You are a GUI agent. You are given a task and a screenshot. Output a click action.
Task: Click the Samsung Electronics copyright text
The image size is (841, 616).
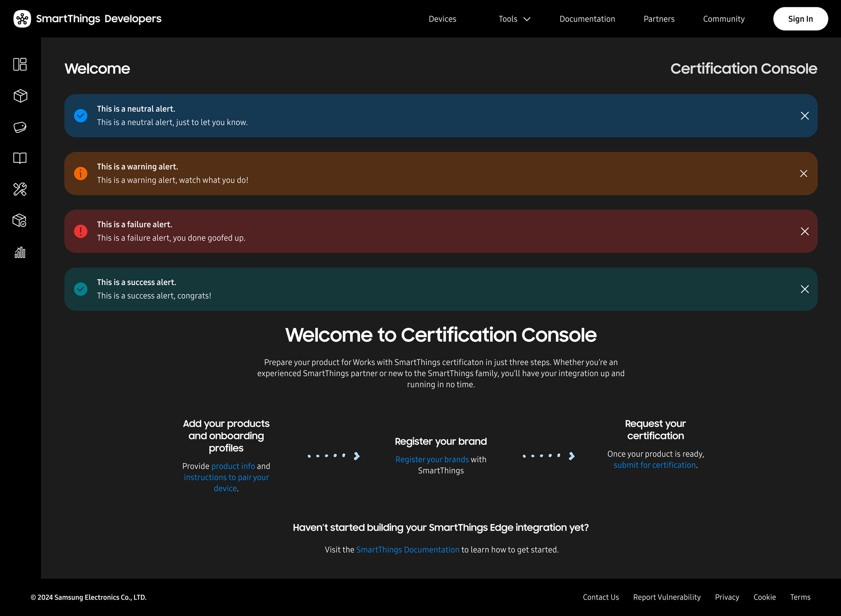[89, 597]
